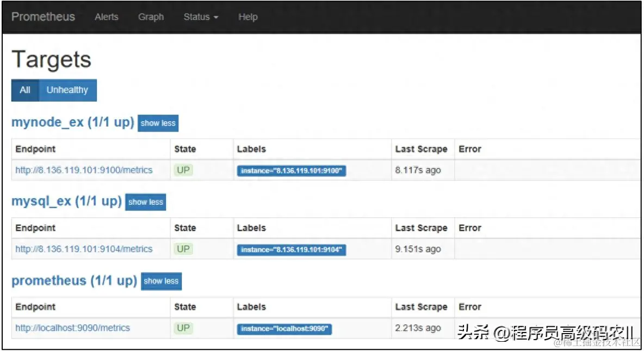The height and width of the screenshot is (351, 644).
Task: Click the instance="8.136.119.101:9100" label badge
Action: pyautogui.click(x=291, y=171)
